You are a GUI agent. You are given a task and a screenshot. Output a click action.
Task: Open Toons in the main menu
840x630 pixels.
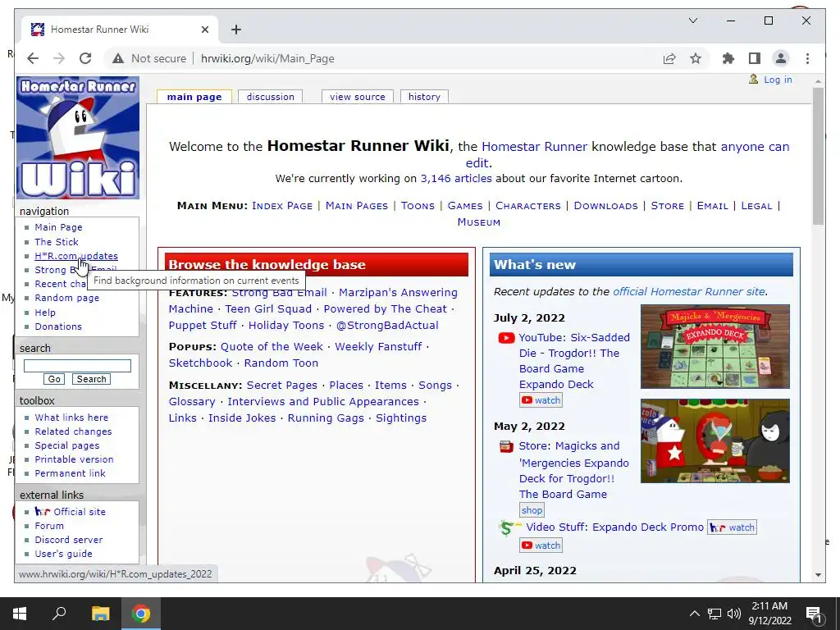(418, 206)
